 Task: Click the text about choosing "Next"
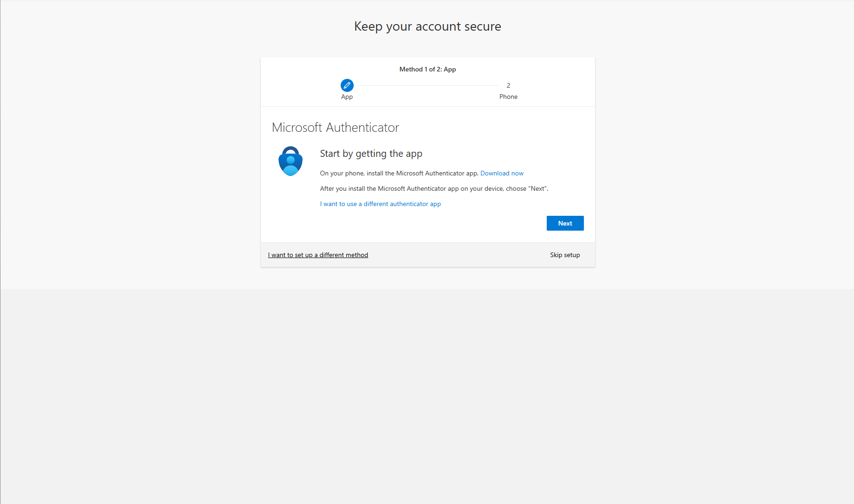tap(434, 188)
